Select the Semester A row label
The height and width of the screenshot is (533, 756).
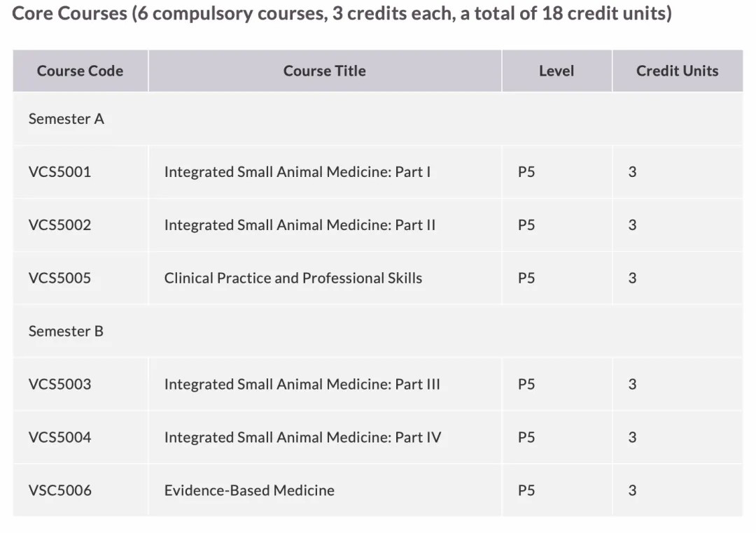pos(66,119)
